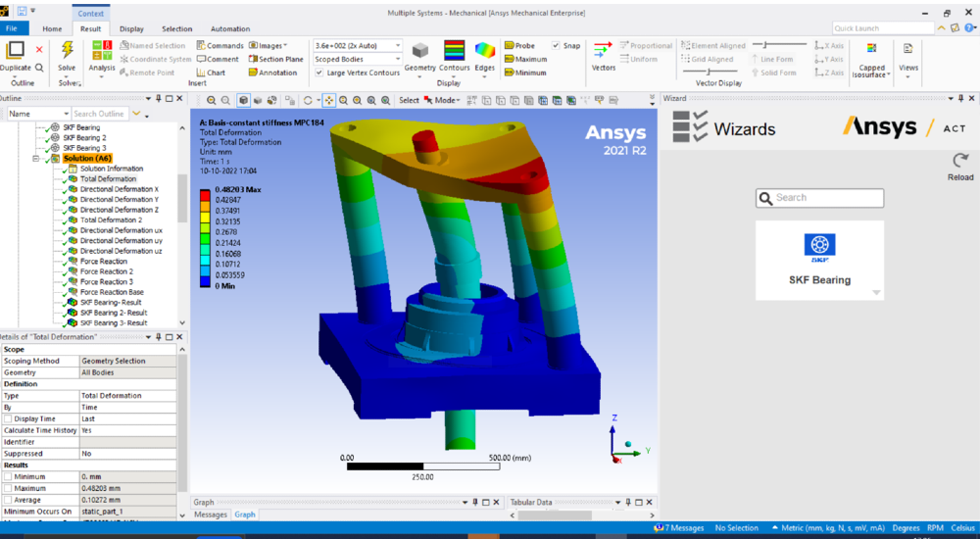This screenshot has height=539, width=980.
Task: Open the Scoped Bodies dropdown
Action: click(x=398, y=60)
